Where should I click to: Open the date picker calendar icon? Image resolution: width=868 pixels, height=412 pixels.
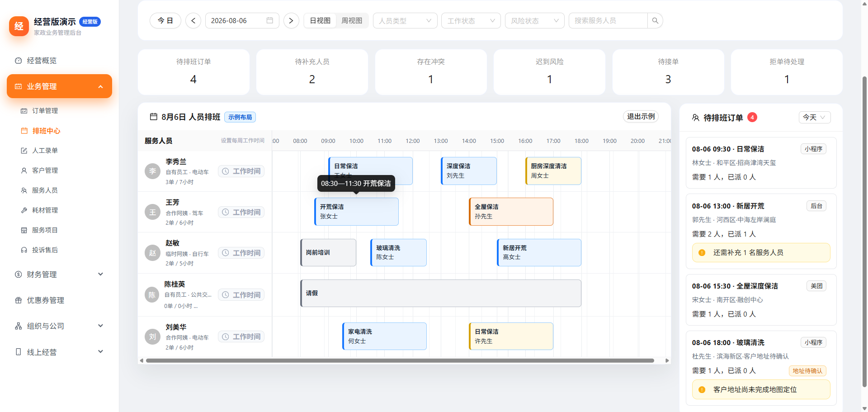270,21
